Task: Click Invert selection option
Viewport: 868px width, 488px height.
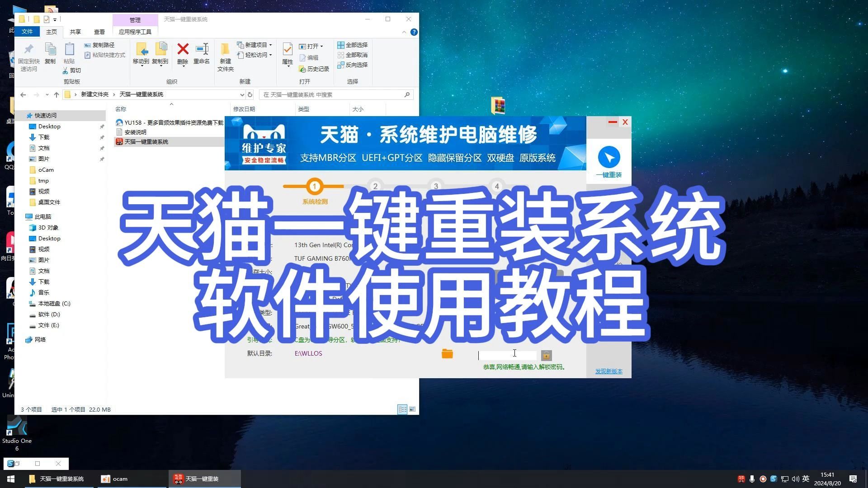Action: pos(352,65)
